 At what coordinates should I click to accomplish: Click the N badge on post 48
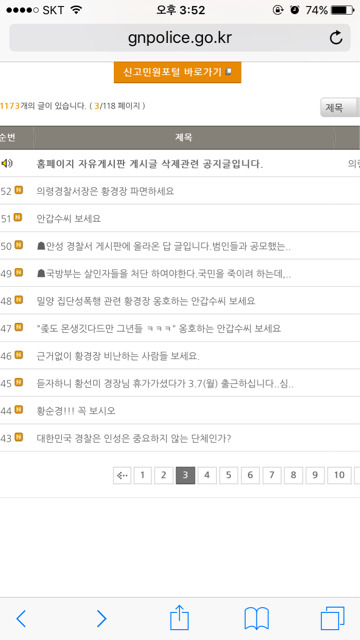pyautogui.click(x=18, y=300)
